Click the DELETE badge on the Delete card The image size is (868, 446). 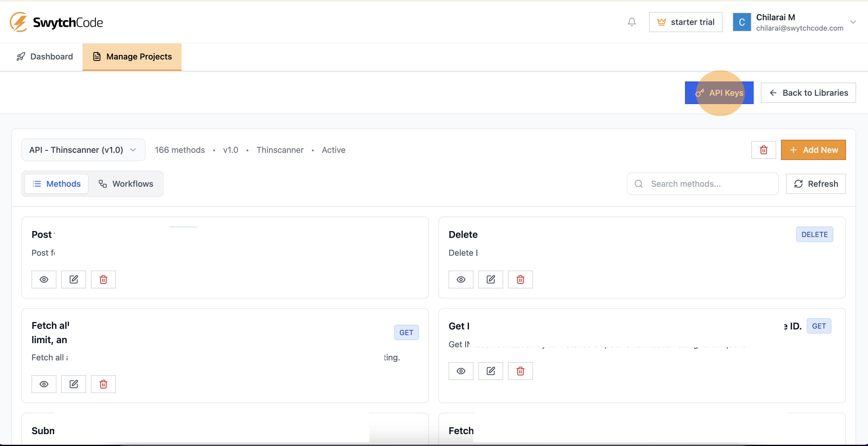815,235
